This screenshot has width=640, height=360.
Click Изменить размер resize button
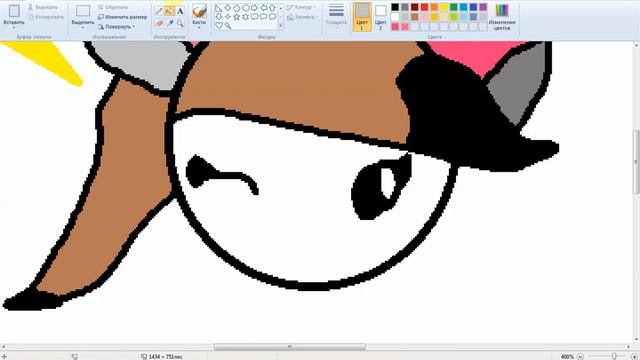click(122, 17)
